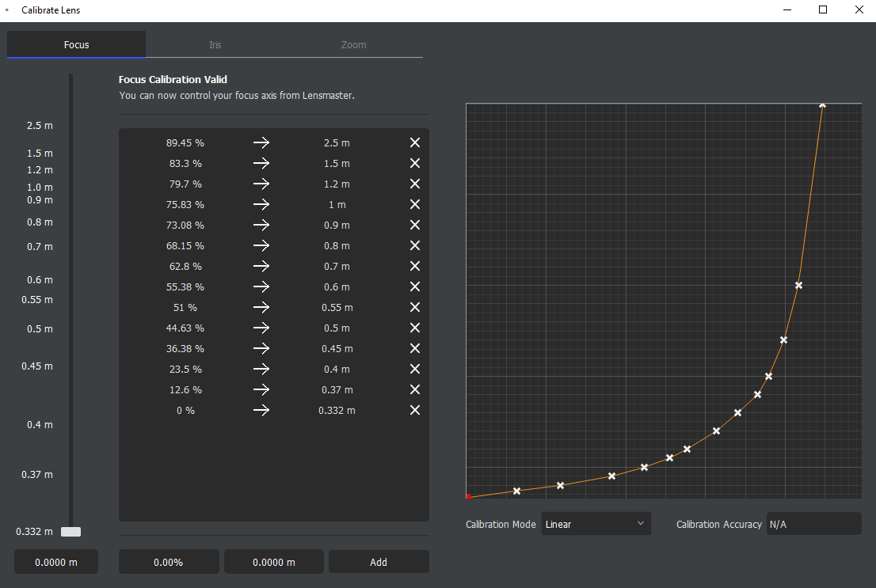
Task: Select the red start point on the curve
Action: (468, 496)
